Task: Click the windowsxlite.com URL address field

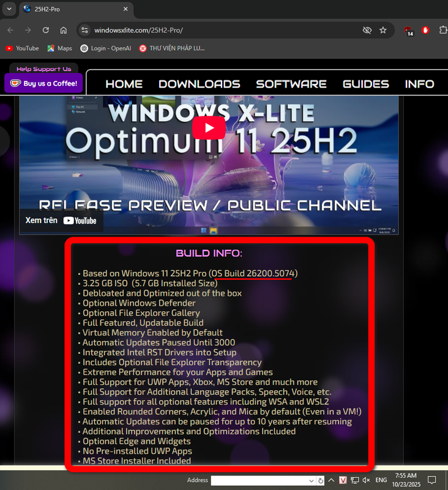Action: (x=138, y=30)
